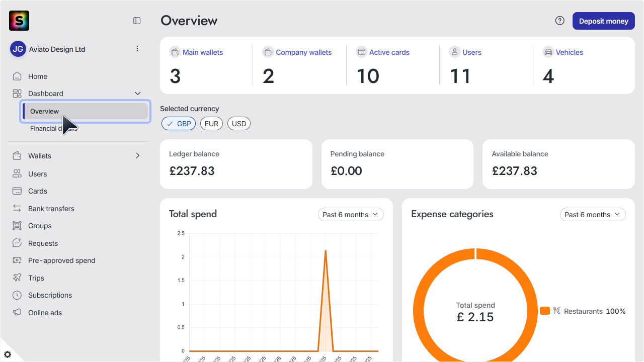Open Active cards link

coord(389,52)
